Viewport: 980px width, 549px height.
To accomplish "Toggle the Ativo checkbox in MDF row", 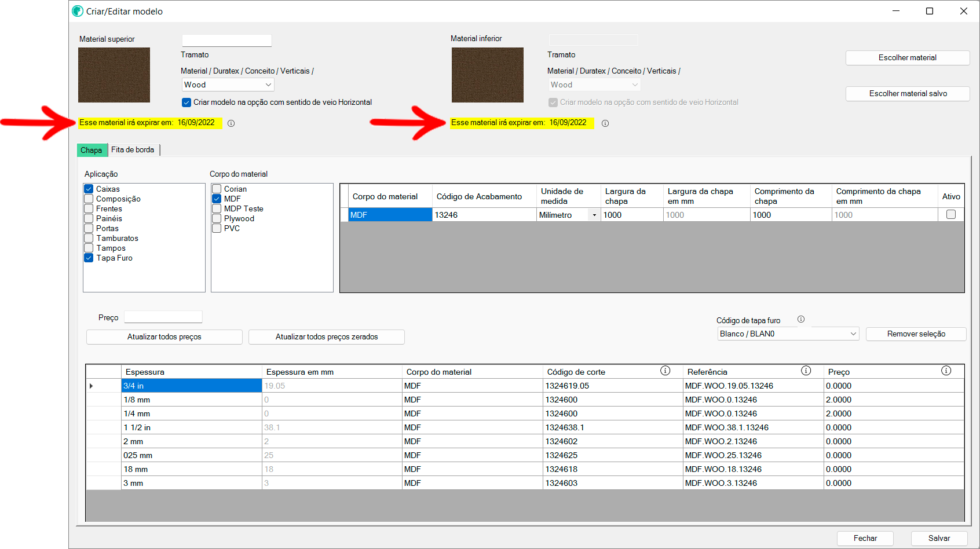I will click(950, 214).
